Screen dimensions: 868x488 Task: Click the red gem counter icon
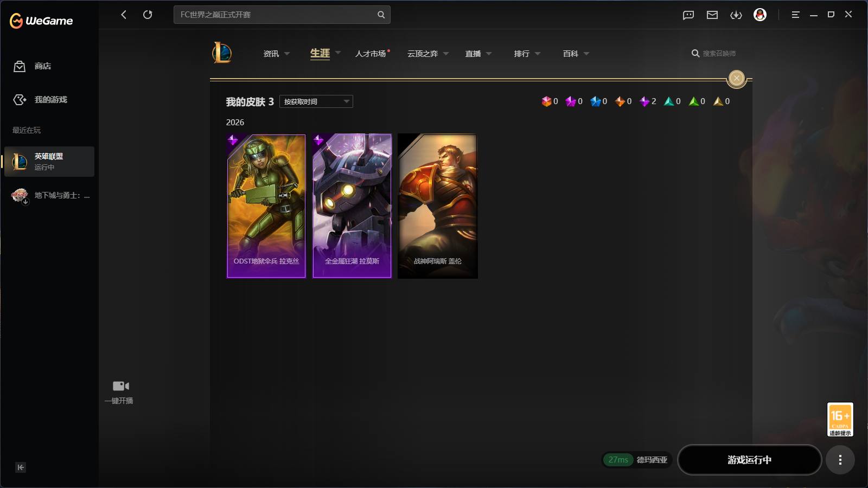(546, 101)
